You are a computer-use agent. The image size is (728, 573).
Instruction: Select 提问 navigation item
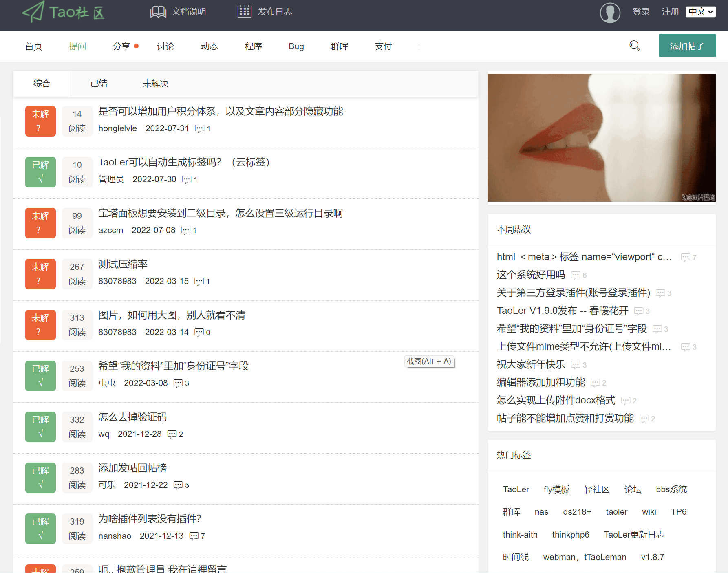(77, 46)
